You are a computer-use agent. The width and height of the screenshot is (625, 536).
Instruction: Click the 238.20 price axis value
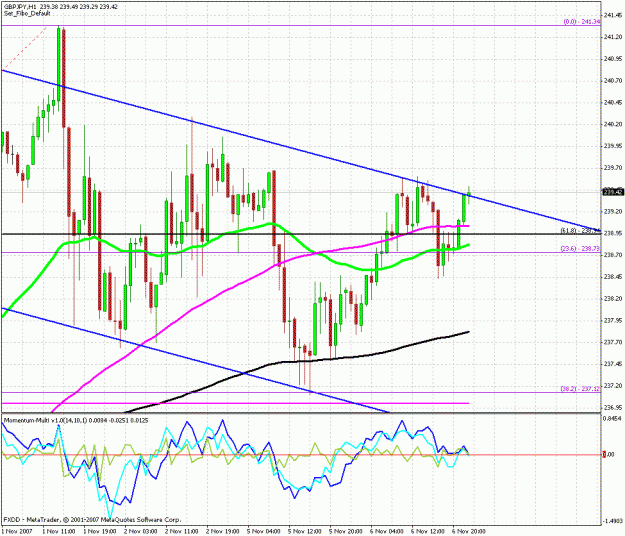pyautogui.click(x=613, y=298)
